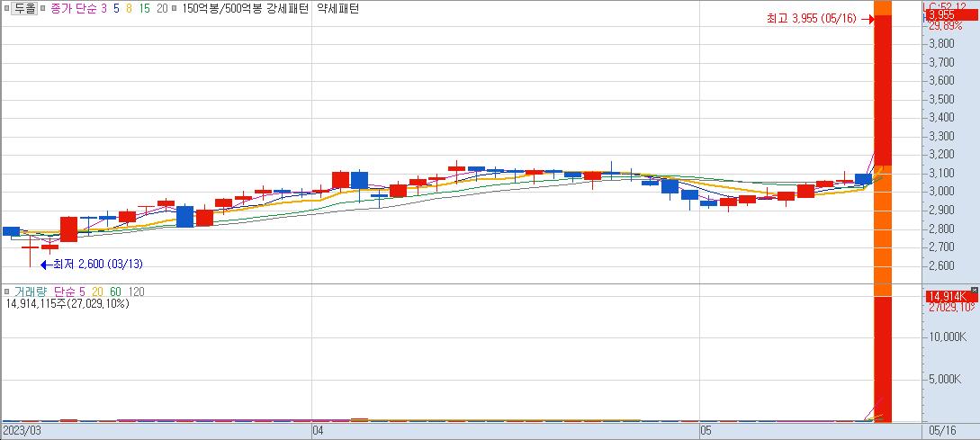Click the 3,000 price axis value
The image size is (980, 440).
941,192
